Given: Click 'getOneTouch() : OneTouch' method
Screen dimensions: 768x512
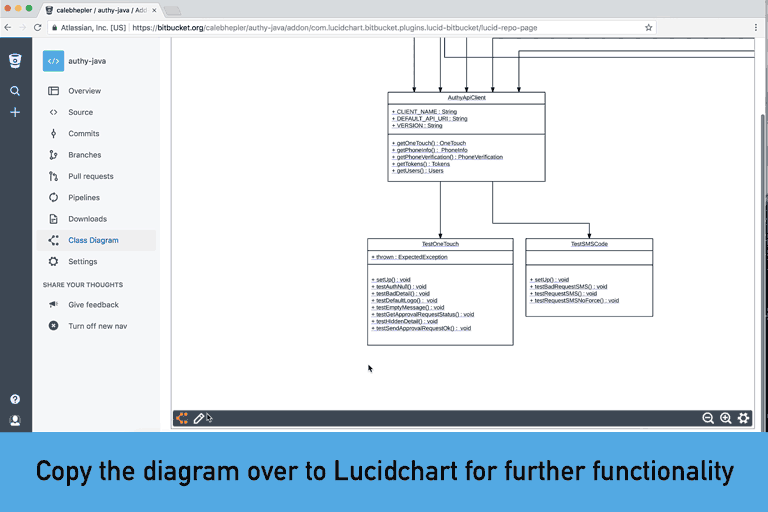Looking at the screenshot, I should (429, 143).
